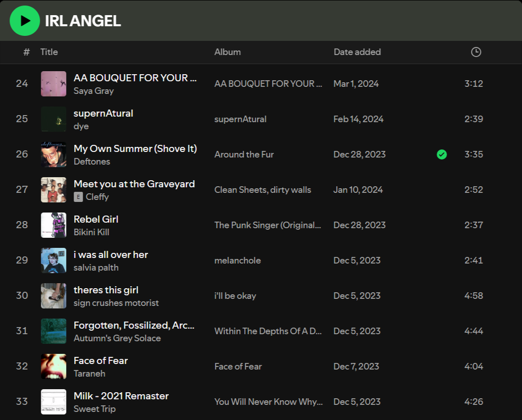Click the Deftones Around the Fur cover art

click(54, 154)
